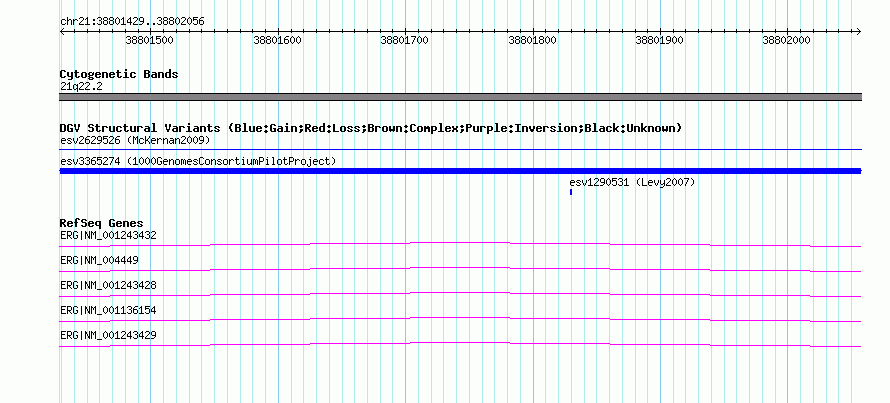Open variant esv1290531 (Levy2007) label
This screenshot has height=403, width=890.
[x=632, y=182]
